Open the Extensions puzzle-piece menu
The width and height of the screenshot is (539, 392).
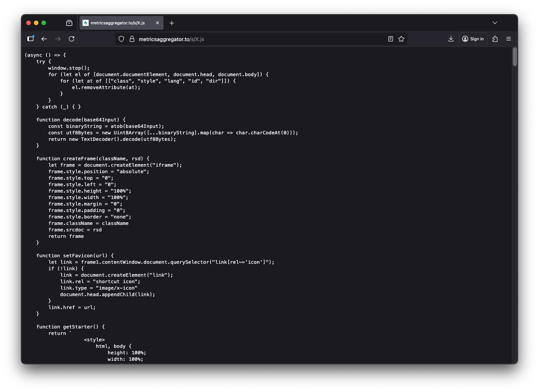(x=495, y=39)
